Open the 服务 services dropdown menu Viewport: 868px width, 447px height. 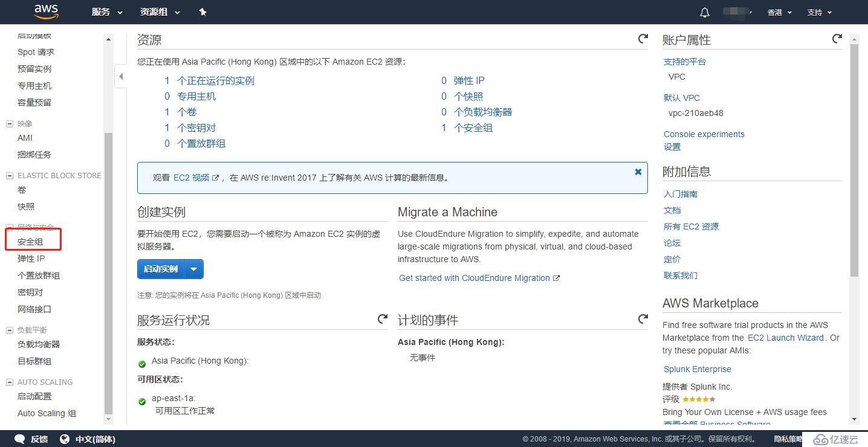pyautogui.click(x=107, y=12)
